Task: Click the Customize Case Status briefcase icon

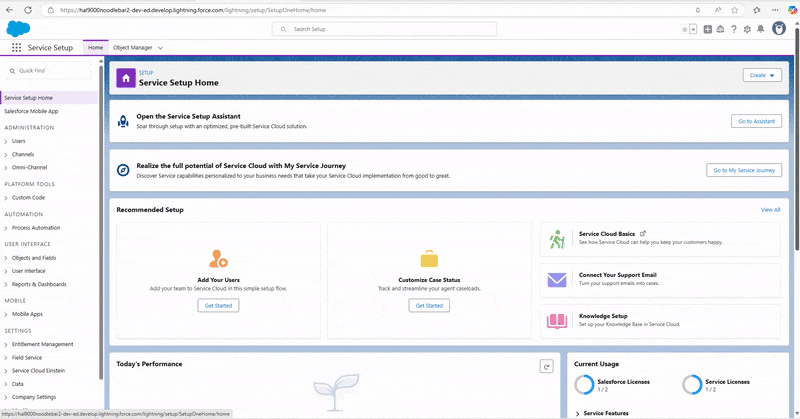Action: (429, 259)
